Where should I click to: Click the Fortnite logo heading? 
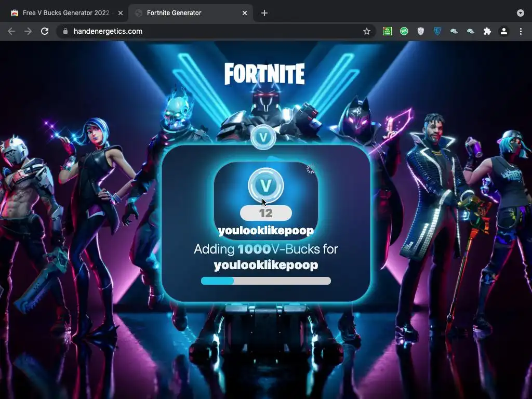pyautogui.click(x=264, y=73)
